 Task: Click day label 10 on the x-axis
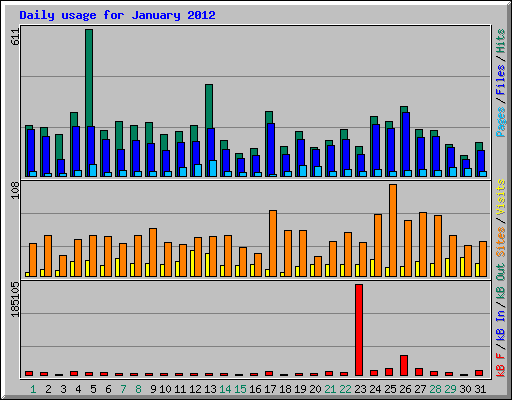point(165,389)
